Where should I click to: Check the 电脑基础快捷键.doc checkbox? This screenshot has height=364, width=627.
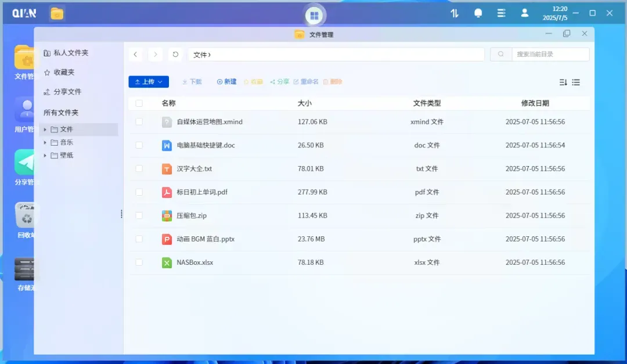[x=139, y=145]
